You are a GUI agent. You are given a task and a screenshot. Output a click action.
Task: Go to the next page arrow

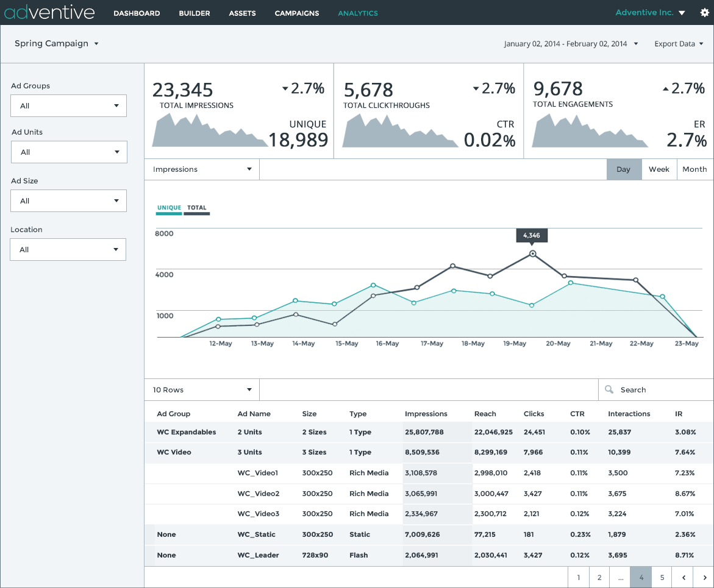point(704,577)
